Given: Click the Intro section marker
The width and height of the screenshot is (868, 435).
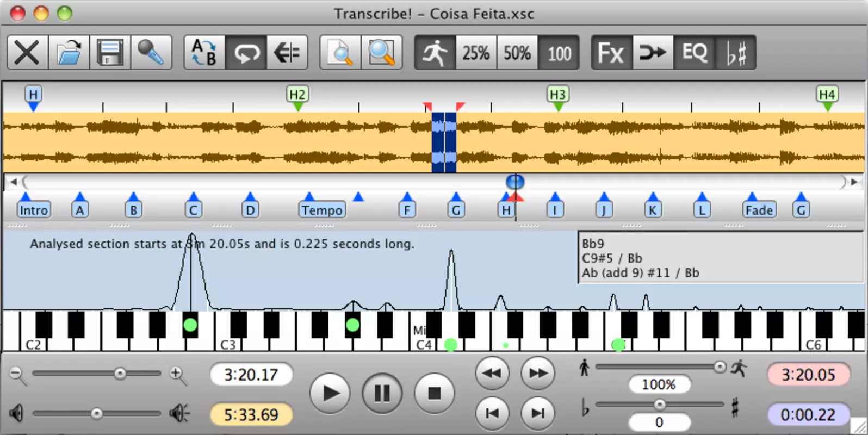Looking at the screenshot, I should coord(34,210).
